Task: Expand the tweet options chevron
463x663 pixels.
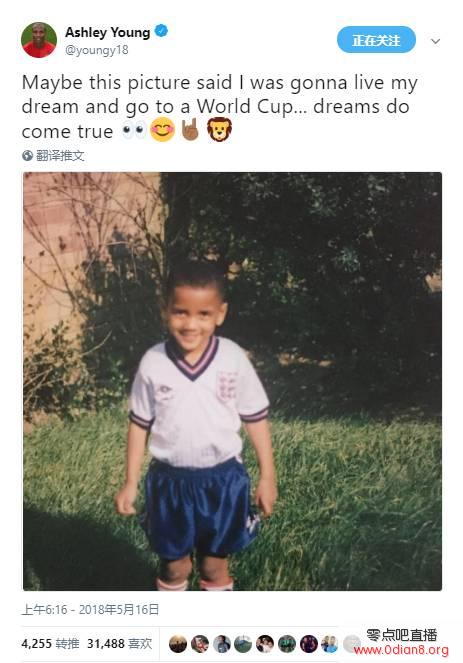Action: 436,41
